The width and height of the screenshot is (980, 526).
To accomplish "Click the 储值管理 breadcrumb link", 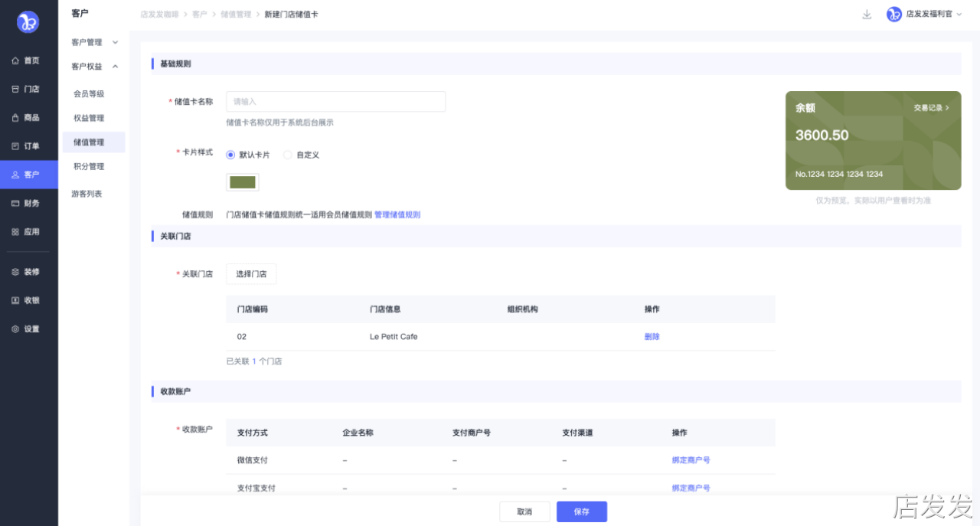I will 236,15.
